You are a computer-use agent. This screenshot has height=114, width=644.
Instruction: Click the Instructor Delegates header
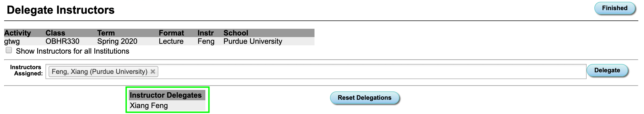[166, 95]
